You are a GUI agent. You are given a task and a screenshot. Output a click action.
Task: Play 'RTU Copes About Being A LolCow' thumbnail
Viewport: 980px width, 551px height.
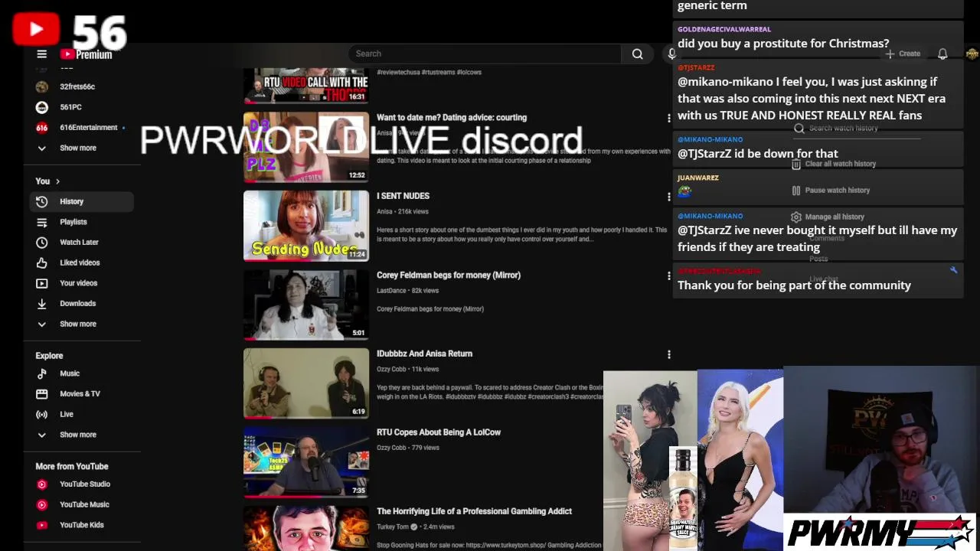306,462
